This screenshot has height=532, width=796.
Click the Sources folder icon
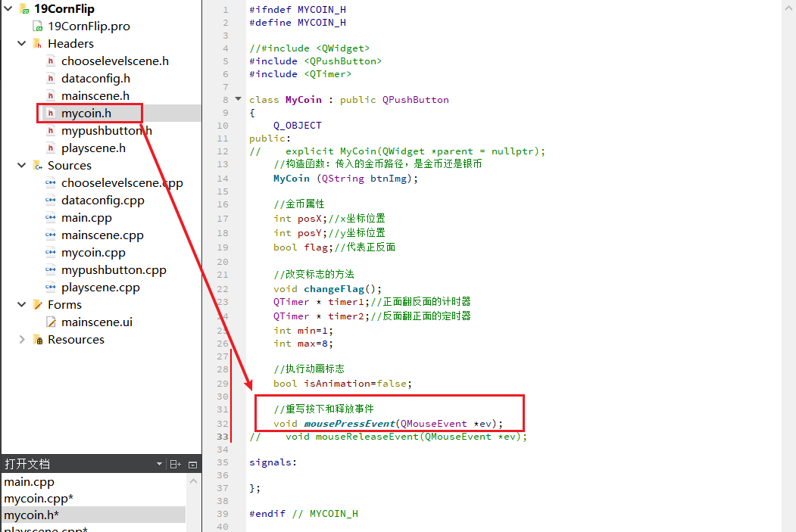38,165
